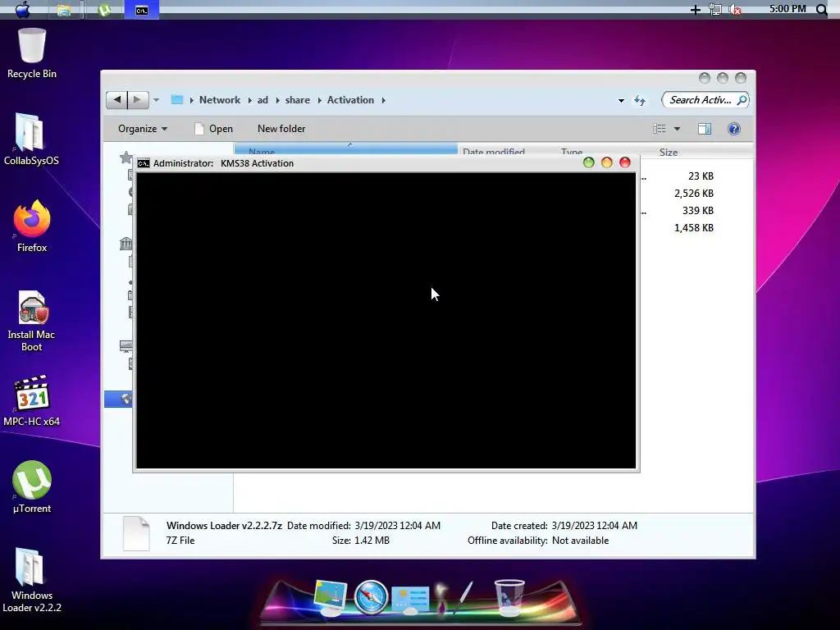
Task: Launch Safari compass from the dock
Action: (371, 597)
